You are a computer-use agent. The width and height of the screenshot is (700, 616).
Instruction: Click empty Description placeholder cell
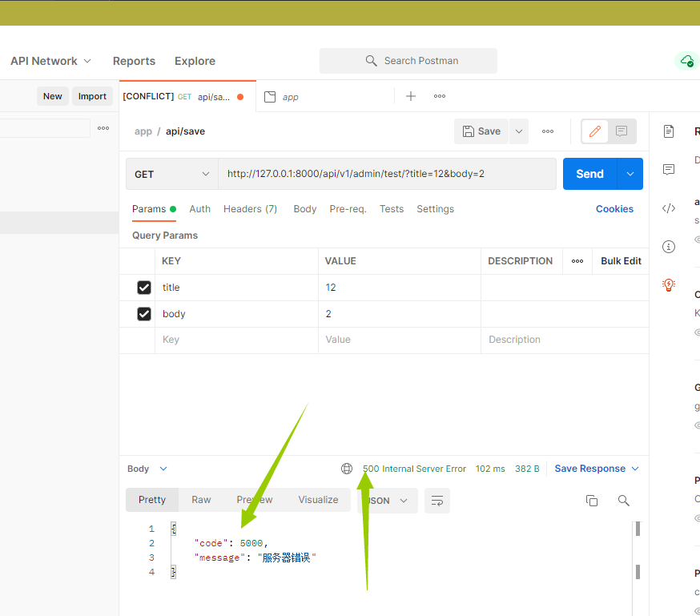[x=565, y=340]
